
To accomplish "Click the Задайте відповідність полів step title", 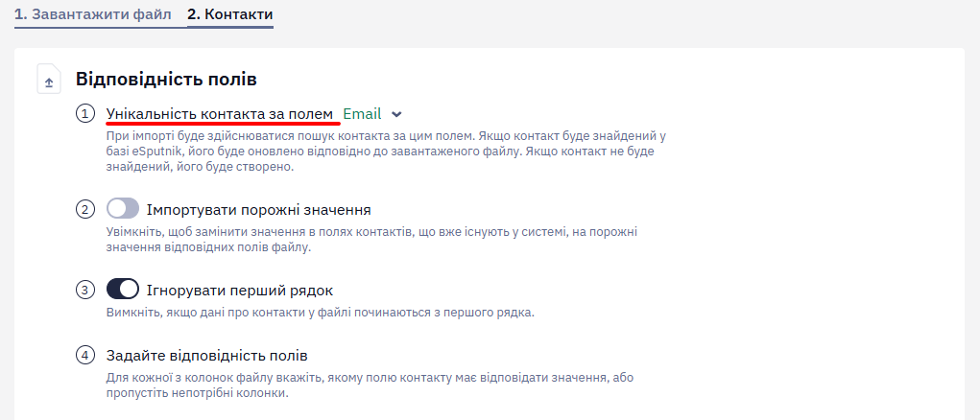I will (x=207, y=356).
